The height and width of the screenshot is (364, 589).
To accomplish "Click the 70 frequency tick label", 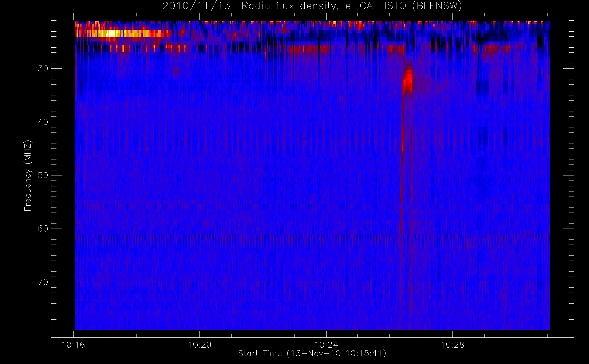I will (x=43, y=282).
